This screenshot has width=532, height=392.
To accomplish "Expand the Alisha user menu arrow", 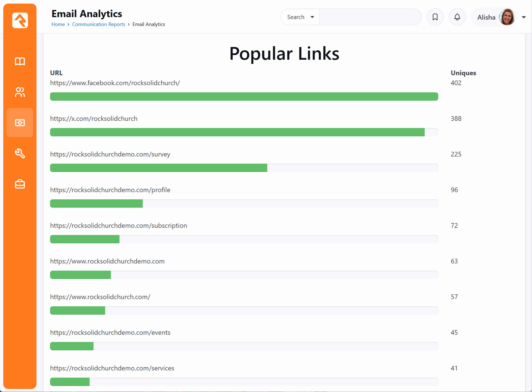I will click(523, 17).
